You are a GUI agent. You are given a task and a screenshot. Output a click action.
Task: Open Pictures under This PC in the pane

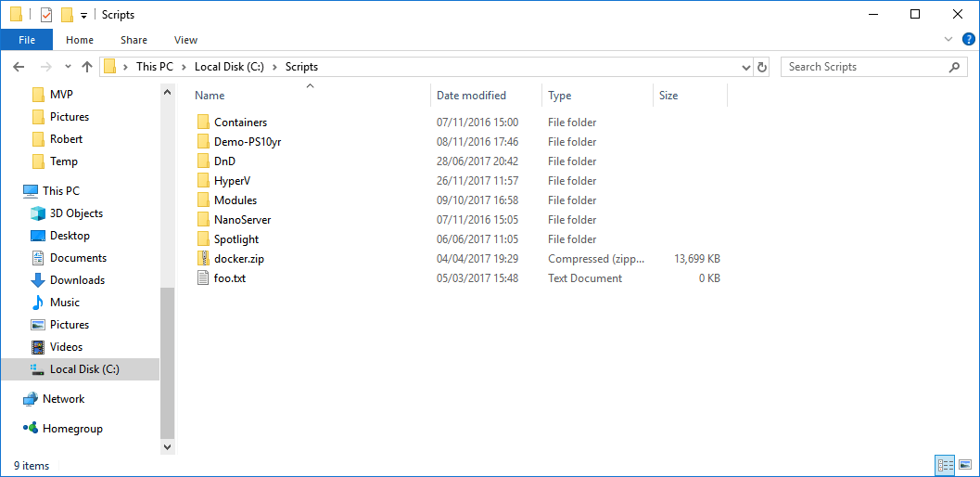(x=70, y=324)
